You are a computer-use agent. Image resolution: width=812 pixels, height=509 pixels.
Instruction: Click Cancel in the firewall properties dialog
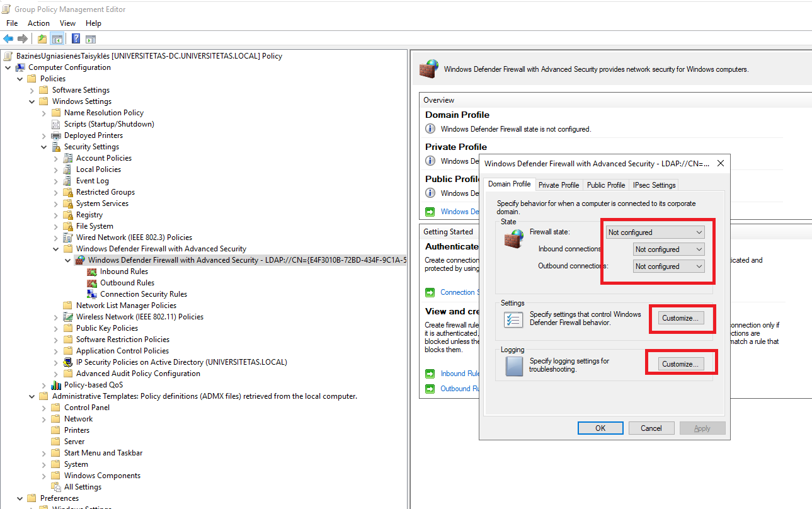pos(651,428)
